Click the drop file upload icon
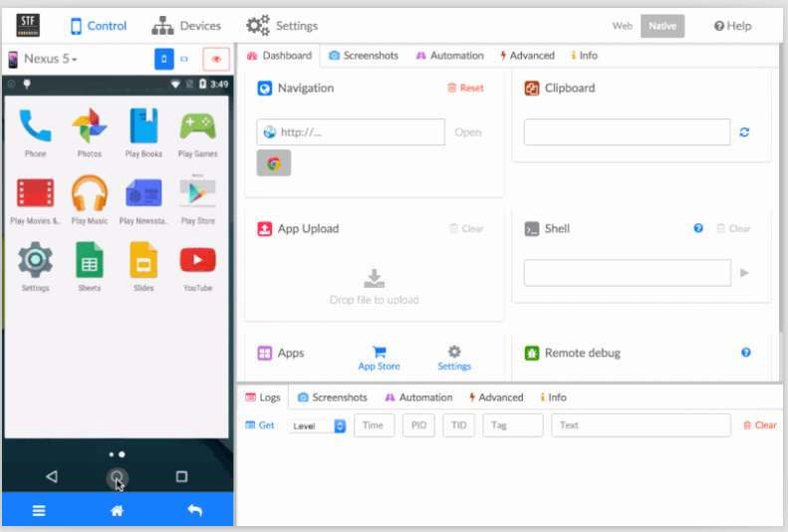The height and width of the screenshot is (532, 788). click(374, 279)
